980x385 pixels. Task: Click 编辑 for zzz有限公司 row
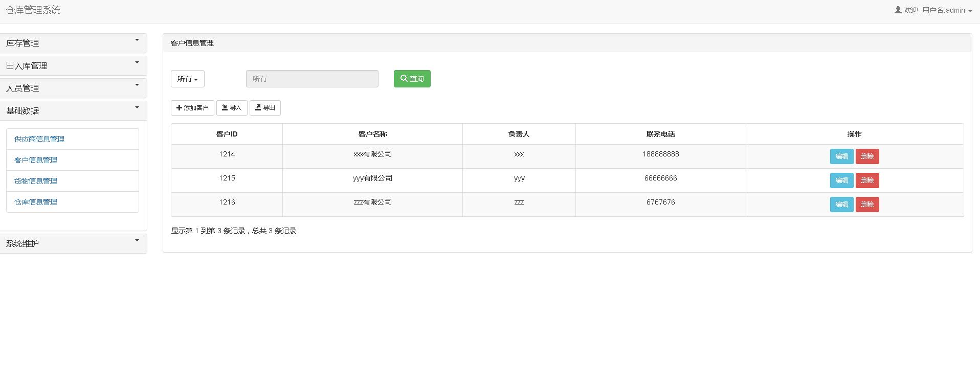coord(841,205)
